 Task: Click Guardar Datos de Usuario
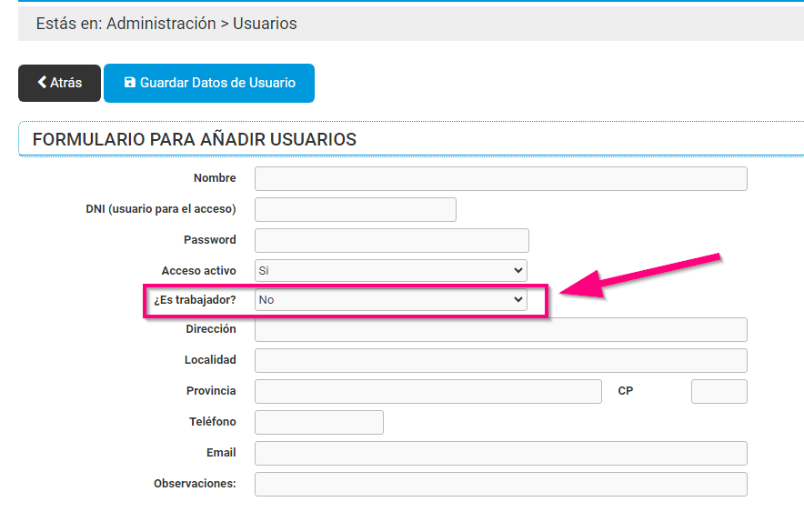pyautogui.click(x=209, y=83)
